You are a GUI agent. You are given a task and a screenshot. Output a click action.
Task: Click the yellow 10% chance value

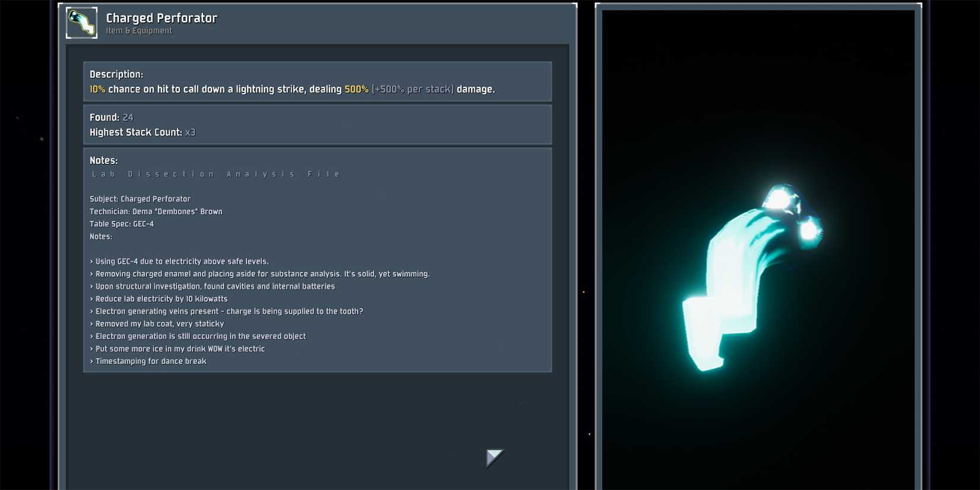point(97,89)
